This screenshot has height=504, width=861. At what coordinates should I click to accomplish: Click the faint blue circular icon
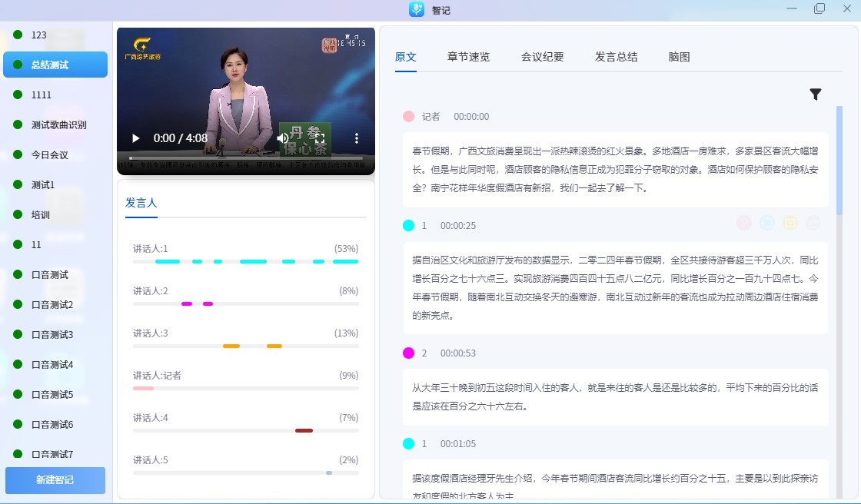[x=767, y=222]
